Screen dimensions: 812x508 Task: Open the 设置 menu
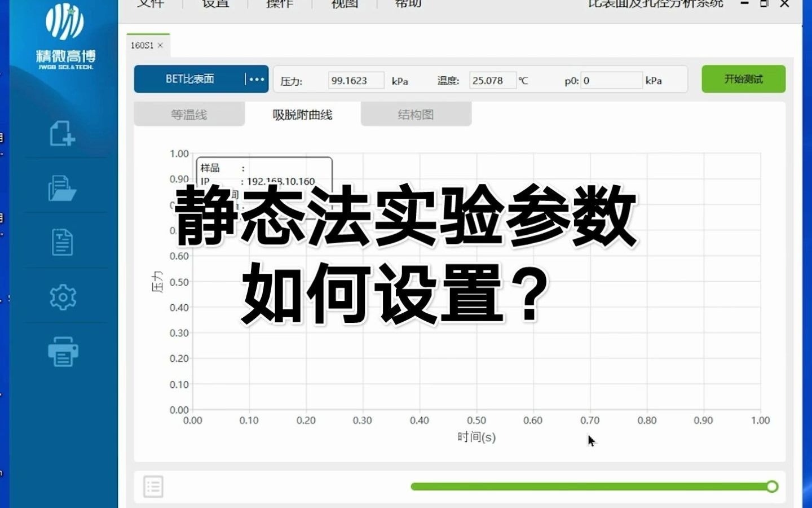click(215, 3)
